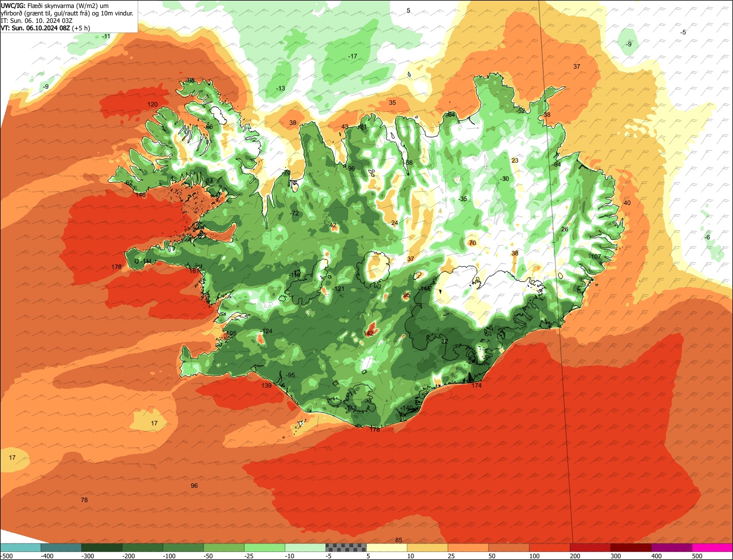Click the map value '95' west of Vatnajökull
Image resolution: width=733 pixels, height=560 pixels.
[407, 295]
